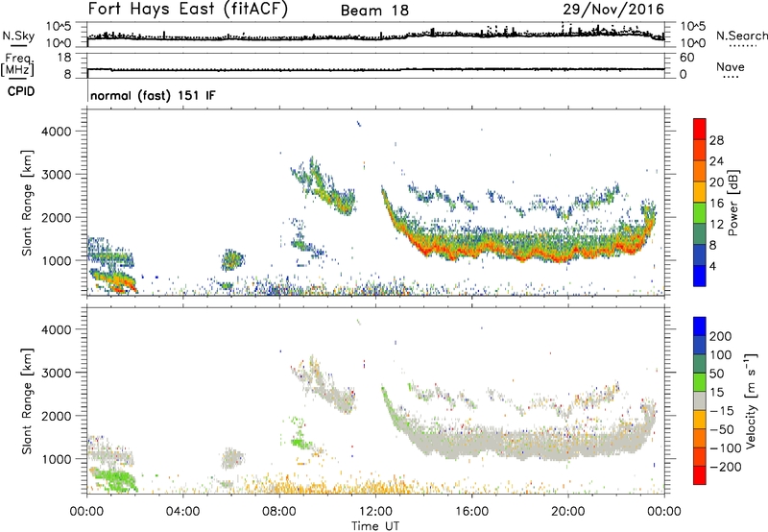Pick the gray -15 to 15 velocity segment
This screenshot has height=532, width=768.
click(x=700, y=401)
